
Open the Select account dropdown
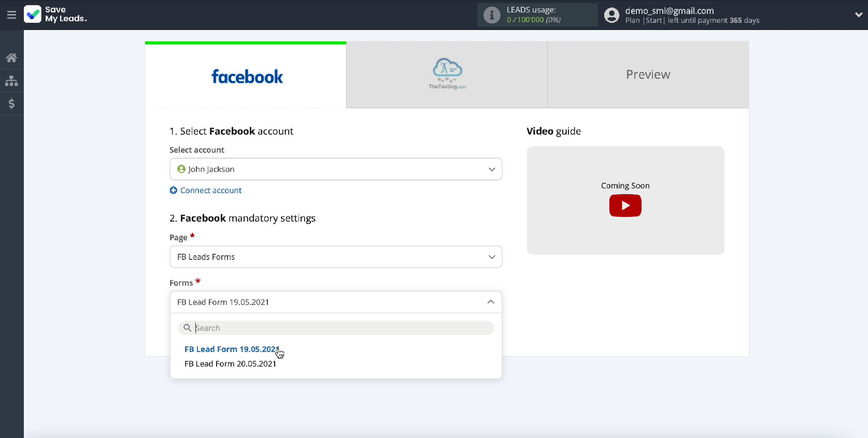335,169
